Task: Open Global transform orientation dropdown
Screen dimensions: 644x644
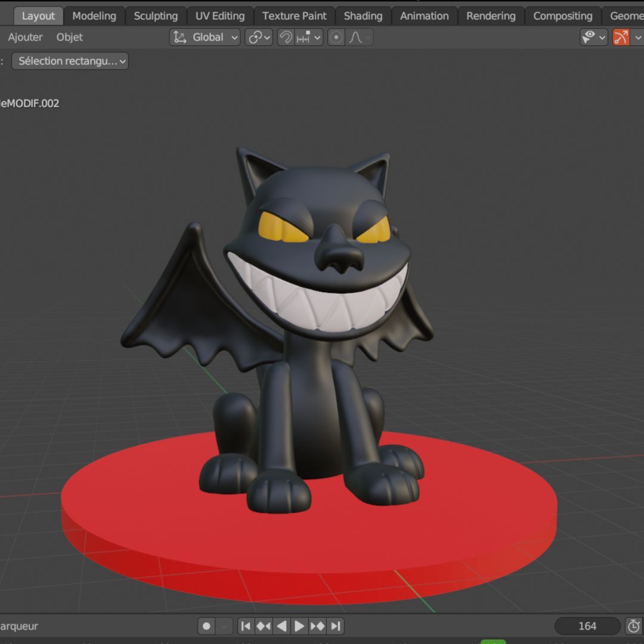Action: tap(205, 38)
